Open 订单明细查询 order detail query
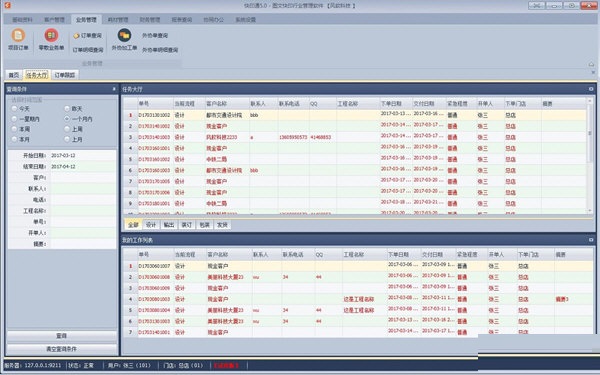The image size is (600, 375). point(88,50)
